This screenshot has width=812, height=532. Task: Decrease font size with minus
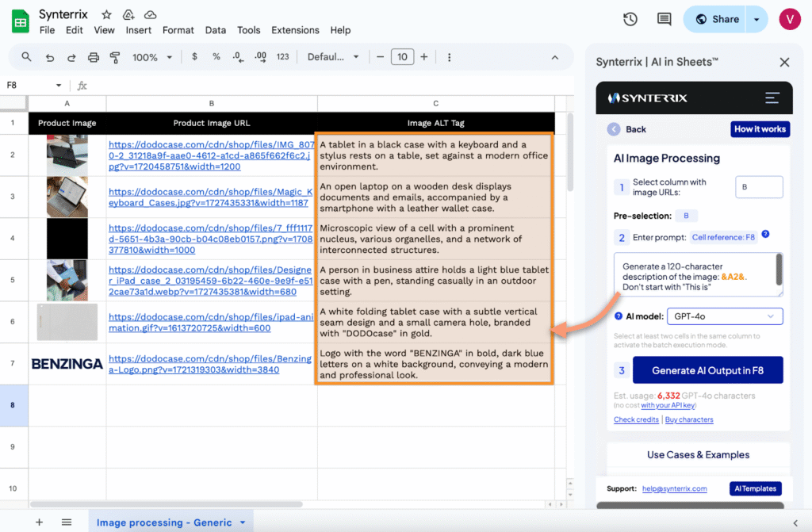(x=380, y=57)
